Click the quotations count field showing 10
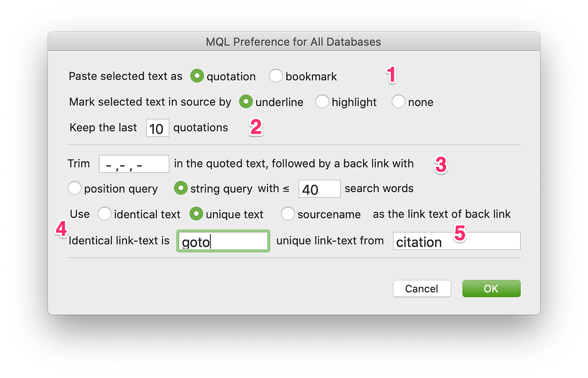The height and width of the screenshot is (378, 588). [157, 128]
